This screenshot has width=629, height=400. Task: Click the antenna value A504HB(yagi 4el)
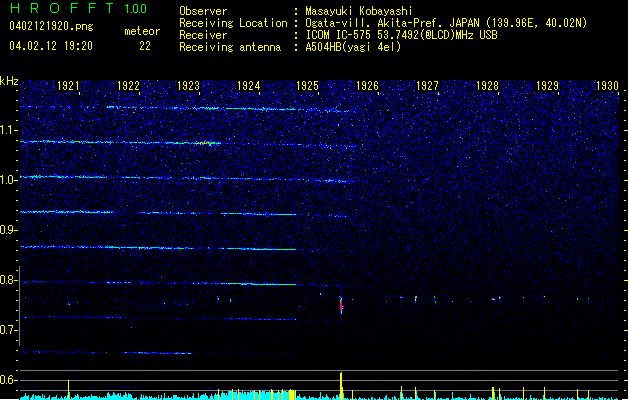click(353, 47)
